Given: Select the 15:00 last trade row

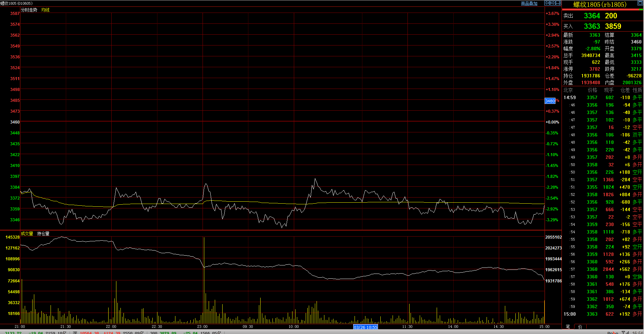Looking at the screenshot, I should 603,314.
